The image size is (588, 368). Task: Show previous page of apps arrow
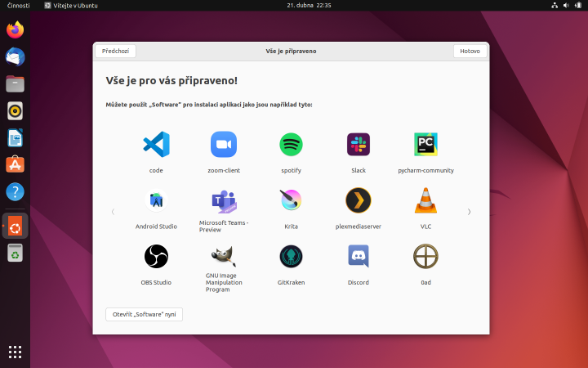pos(113,212)
